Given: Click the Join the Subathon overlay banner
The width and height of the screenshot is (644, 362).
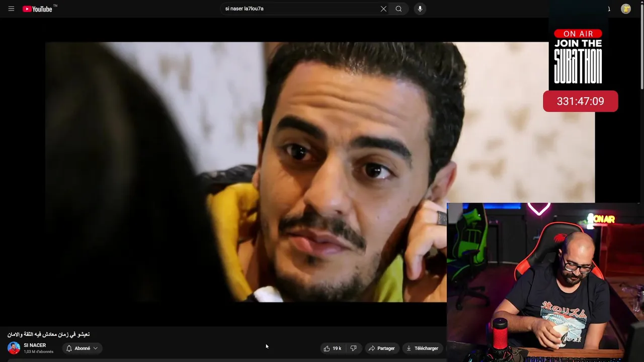Looking at the screenshot, I should (x=578, y=56).
